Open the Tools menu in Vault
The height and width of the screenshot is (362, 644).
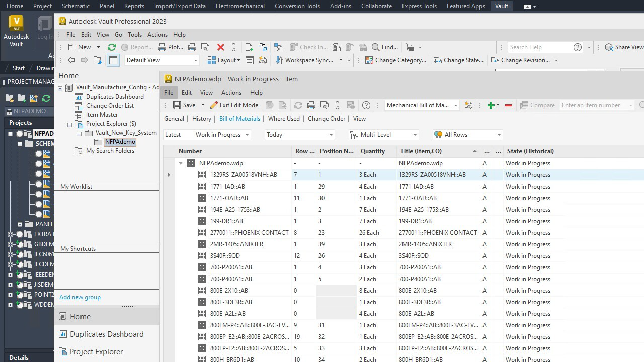(135, 35)
